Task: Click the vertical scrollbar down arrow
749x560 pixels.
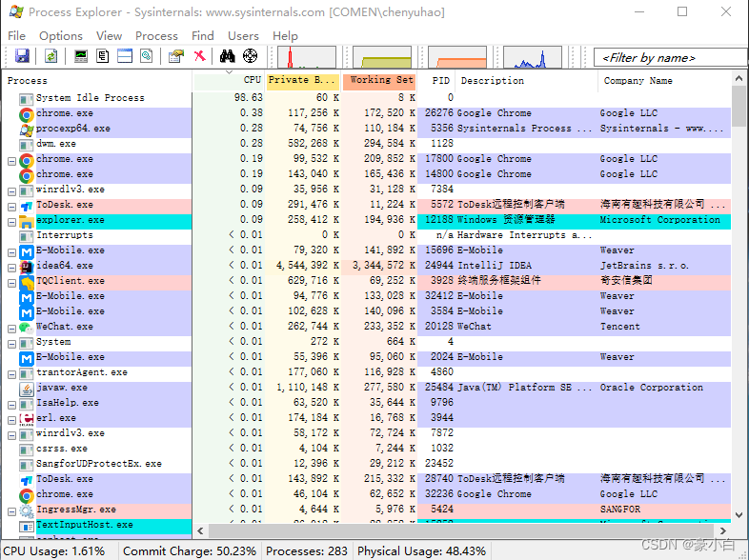Action: tap(739, 514)
